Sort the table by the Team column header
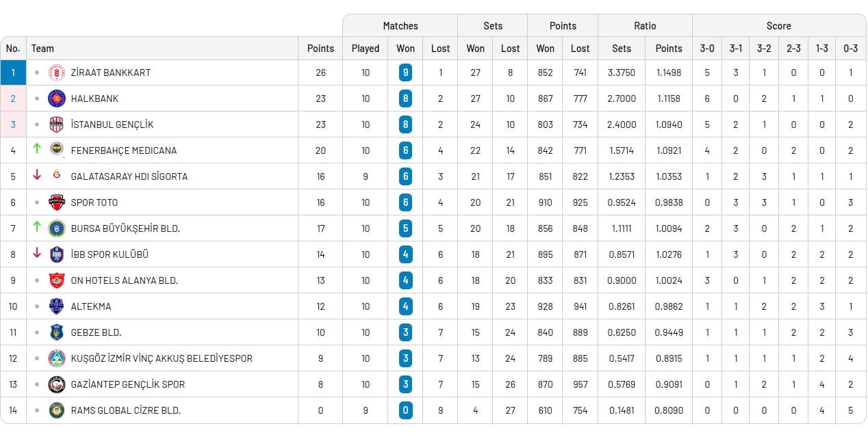Screen dimensions: 868x437 point(42,49)
